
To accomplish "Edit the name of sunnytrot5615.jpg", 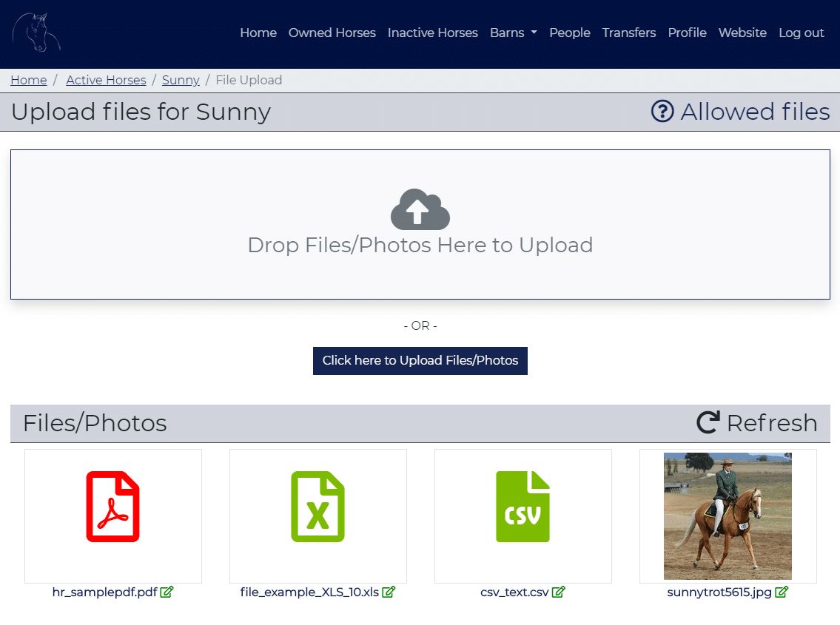I will [782, 592].
